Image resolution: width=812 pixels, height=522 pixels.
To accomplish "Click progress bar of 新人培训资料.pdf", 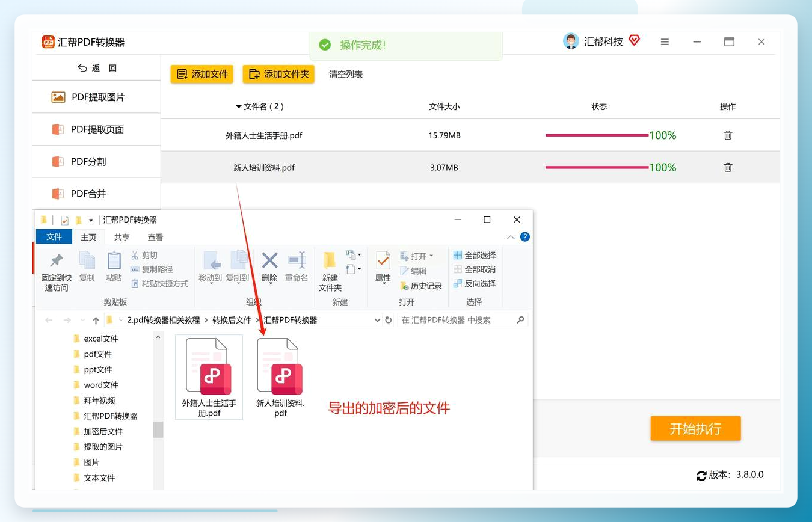I will pos(597,167).
